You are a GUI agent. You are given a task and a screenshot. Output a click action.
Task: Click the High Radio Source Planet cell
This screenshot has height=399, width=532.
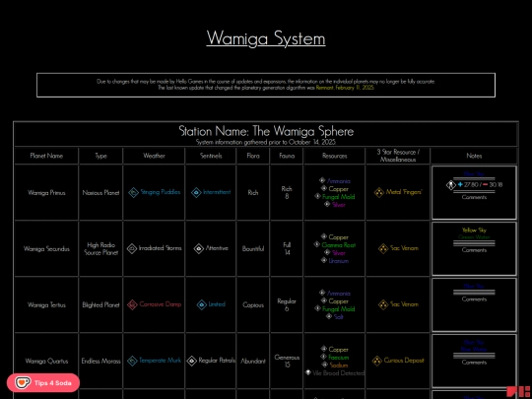[x=100, y=248]
